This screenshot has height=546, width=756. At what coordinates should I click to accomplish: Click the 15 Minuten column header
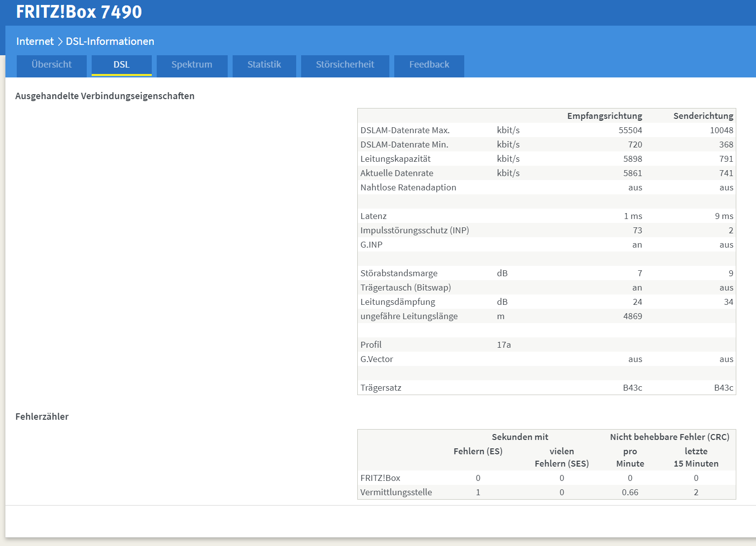[x=696, y=464]
